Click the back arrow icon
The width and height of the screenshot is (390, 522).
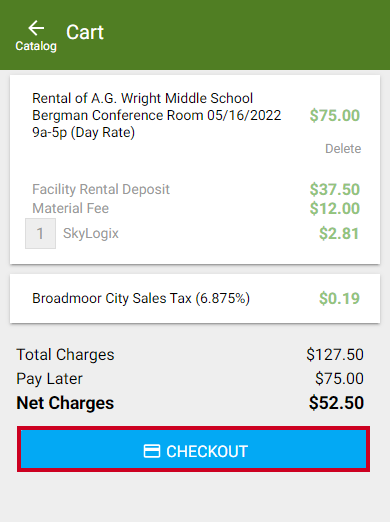coord(36,28)
